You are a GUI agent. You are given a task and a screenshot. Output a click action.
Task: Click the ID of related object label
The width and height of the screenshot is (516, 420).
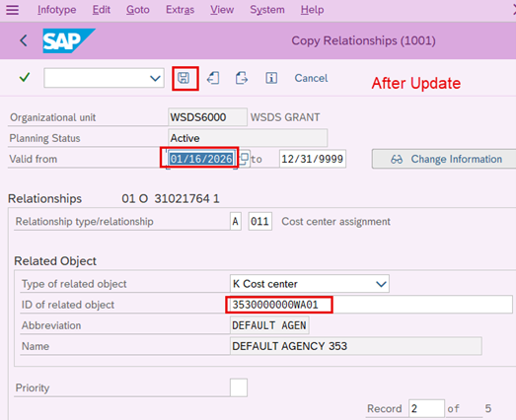(x=68, y=305)
